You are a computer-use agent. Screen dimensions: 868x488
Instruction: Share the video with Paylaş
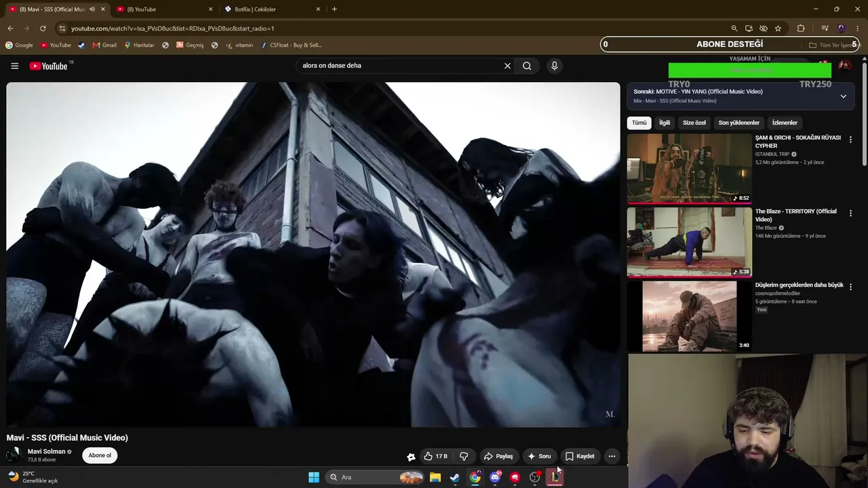[498, 456]
